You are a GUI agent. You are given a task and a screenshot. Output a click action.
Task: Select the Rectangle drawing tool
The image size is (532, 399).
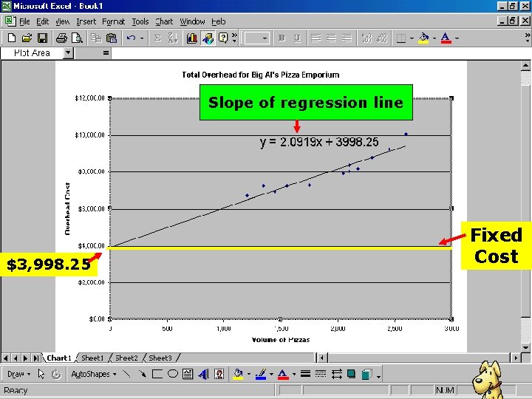tap(157, 374)
